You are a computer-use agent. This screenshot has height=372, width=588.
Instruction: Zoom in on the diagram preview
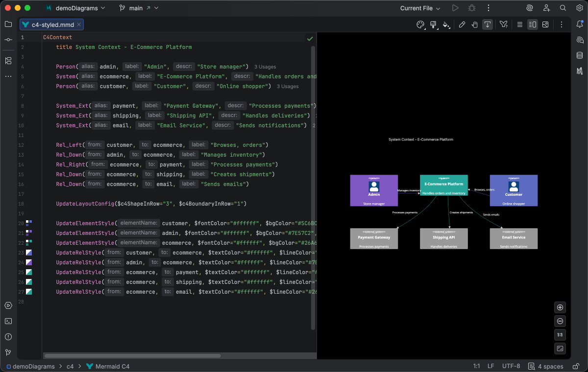point(560,307)
